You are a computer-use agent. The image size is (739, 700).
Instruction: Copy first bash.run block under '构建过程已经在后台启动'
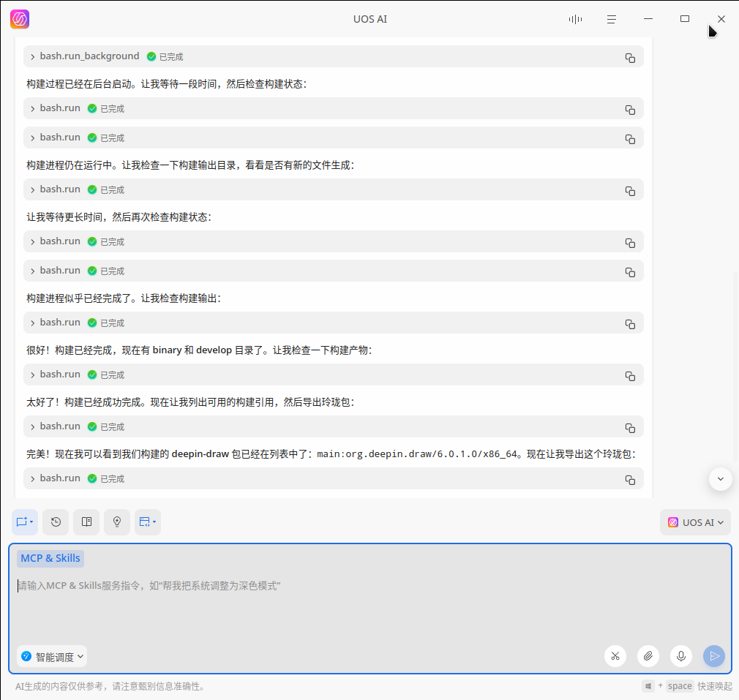click(630, 110)
